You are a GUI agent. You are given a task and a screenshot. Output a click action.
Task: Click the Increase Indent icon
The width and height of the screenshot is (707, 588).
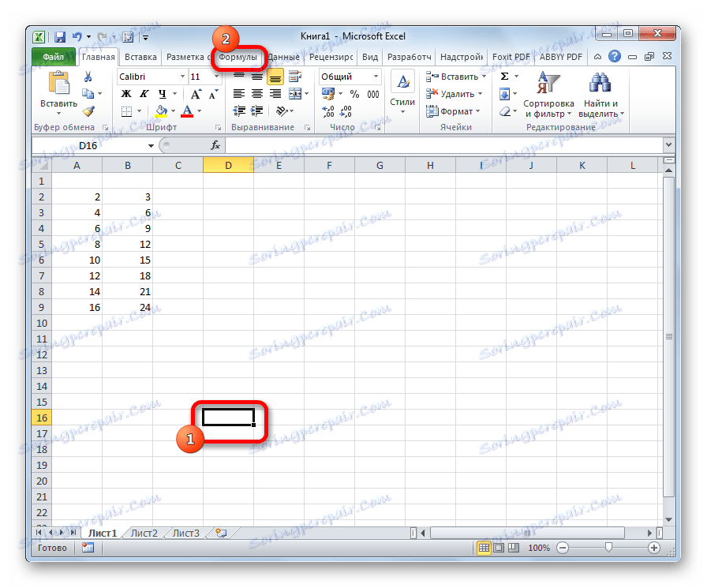coord(257,111)
